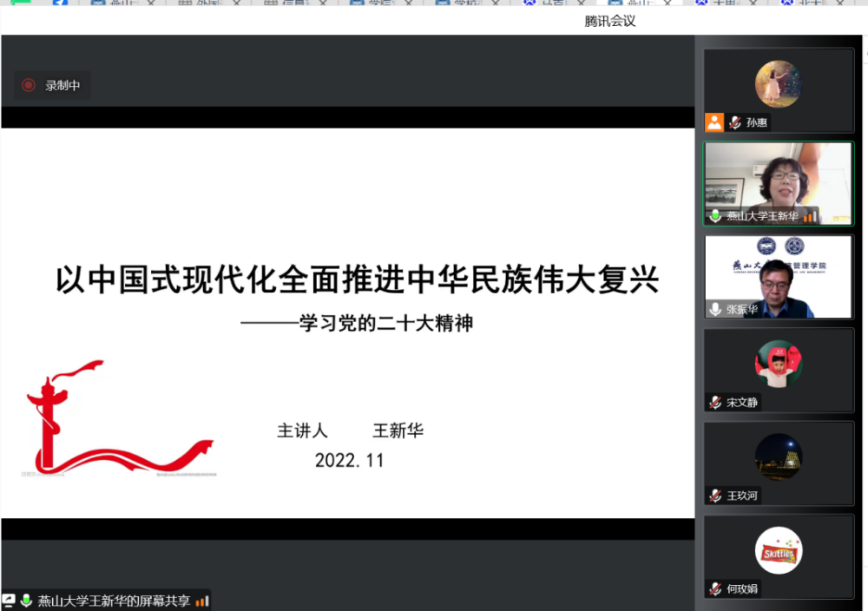The width and height of the screenshot is (868, 611).
Task: Click the orange signal bars on 燕山大学王新华's video
Action: [810, 216]
